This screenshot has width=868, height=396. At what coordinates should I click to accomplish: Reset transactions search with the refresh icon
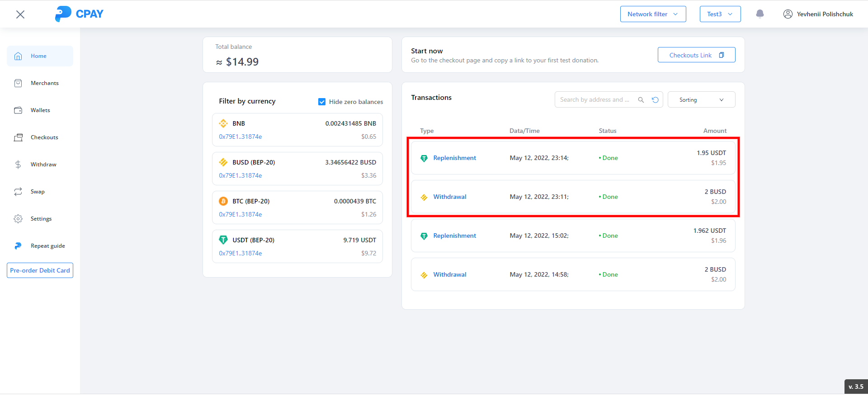tap(655, 100)
